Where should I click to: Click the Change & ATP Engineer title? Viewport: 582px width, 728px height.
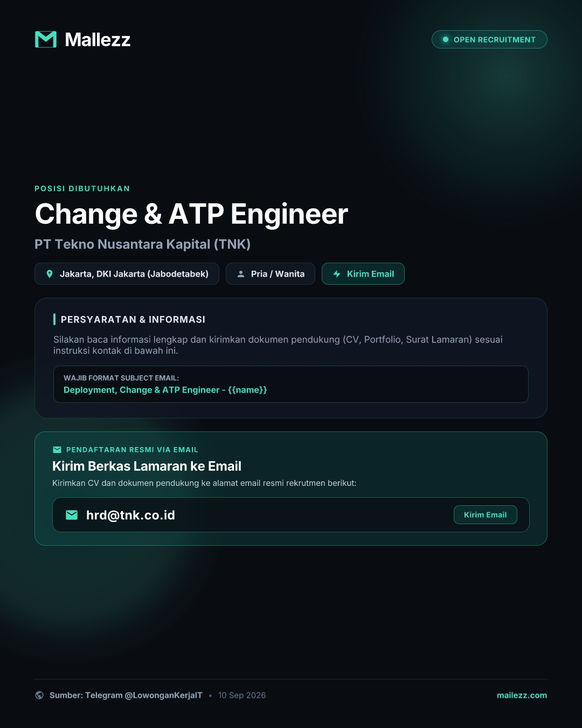(191, 214)
